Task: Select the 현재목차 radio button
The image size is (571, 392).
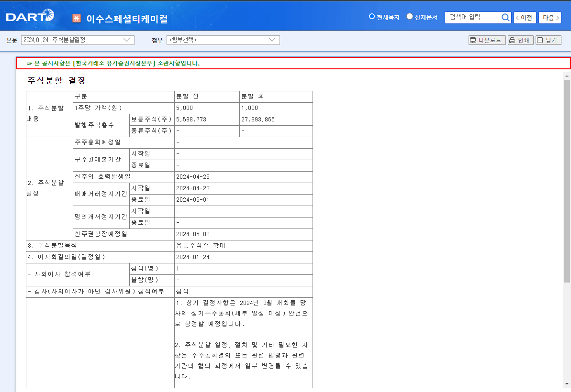Action: coord(372,16)
